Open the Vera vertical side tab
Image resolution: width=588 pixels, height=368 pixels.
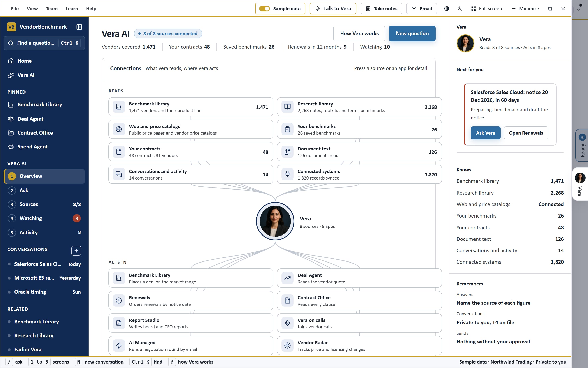(580, 184)
